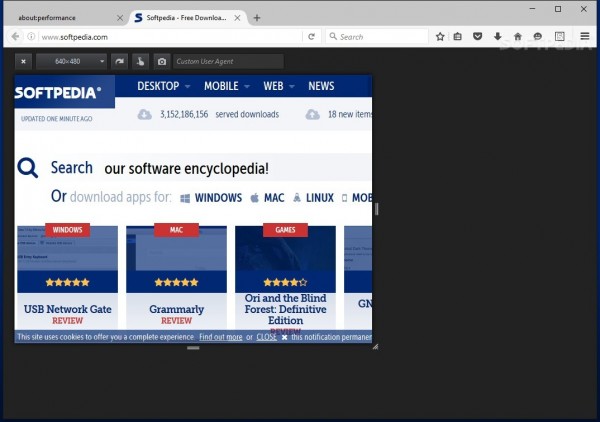
Task: Open MAC apps link
Action: coord(267,198)
